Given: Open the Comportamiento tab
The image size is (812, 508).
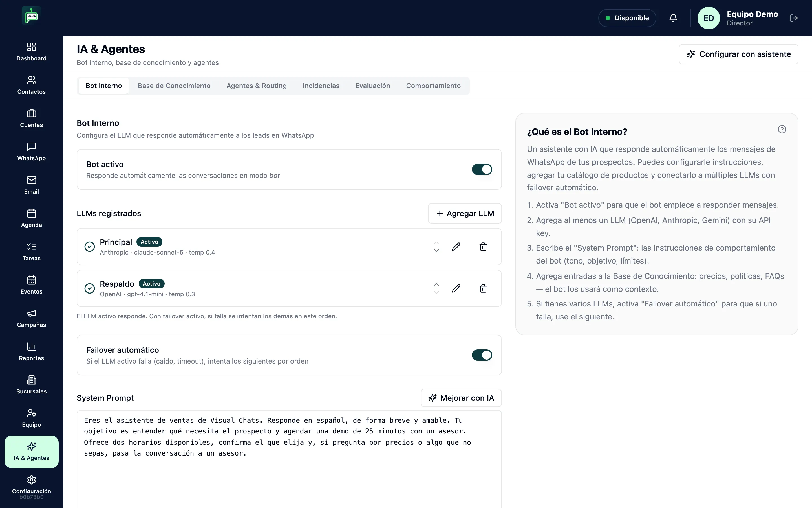Looking at the screenshot, I should pyautogui.click(x=433, y=86).
